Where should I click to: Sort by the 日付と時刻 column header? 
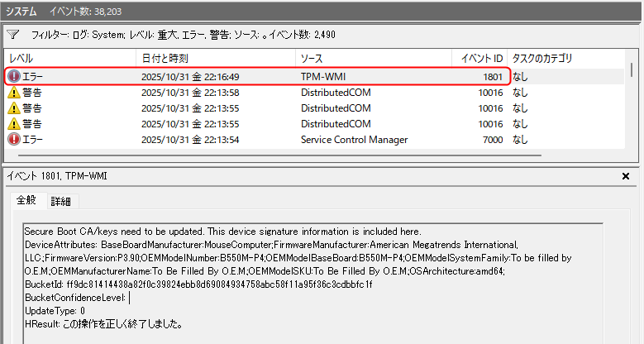click(215, 59)
